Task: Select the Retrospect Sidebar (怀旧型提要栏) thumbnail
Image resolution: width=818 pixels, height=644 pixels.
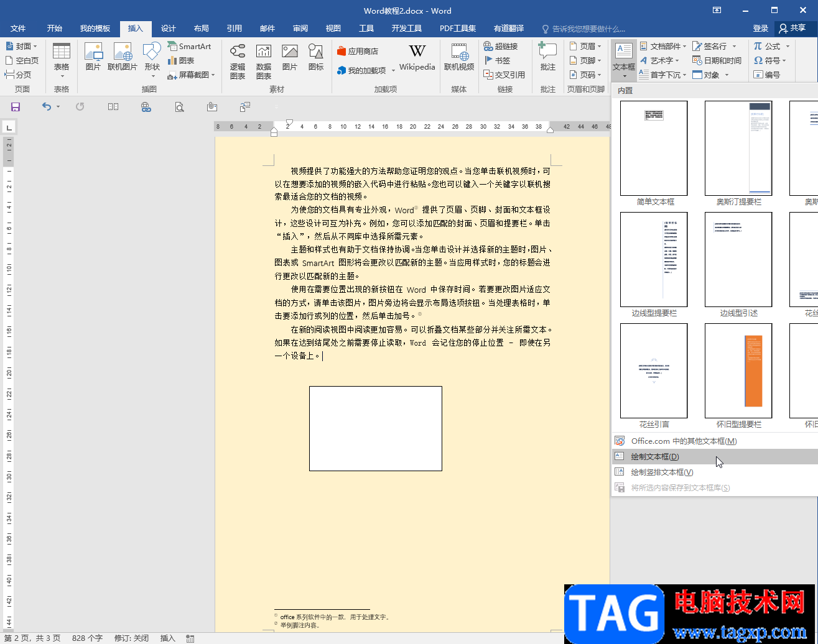Action: (738, 371)
